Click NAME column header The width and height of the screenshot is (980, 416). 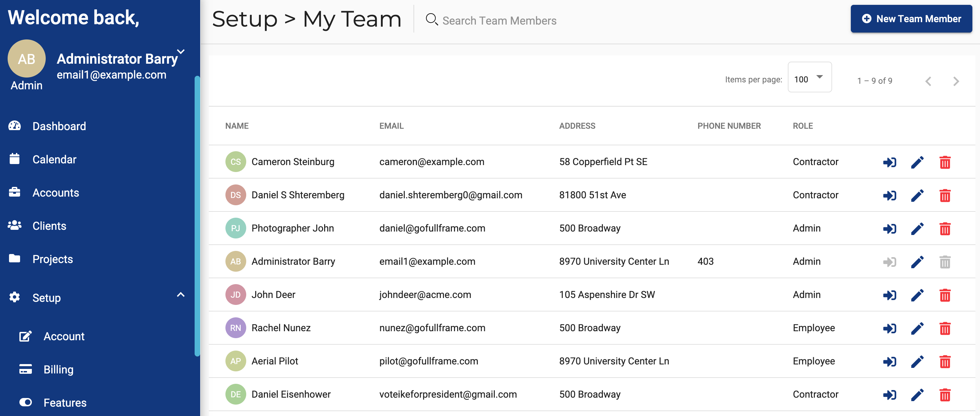pyautogui.click(x=237, y=126)
